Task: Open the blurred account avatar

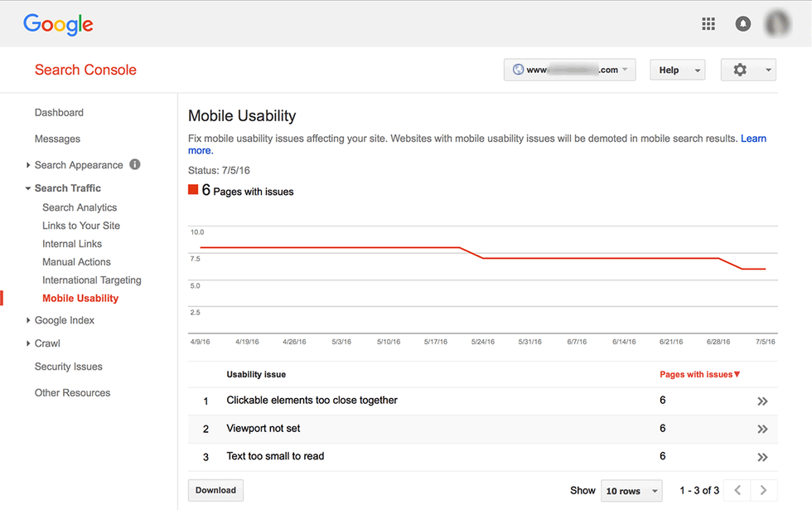Action: pos(778,24)
